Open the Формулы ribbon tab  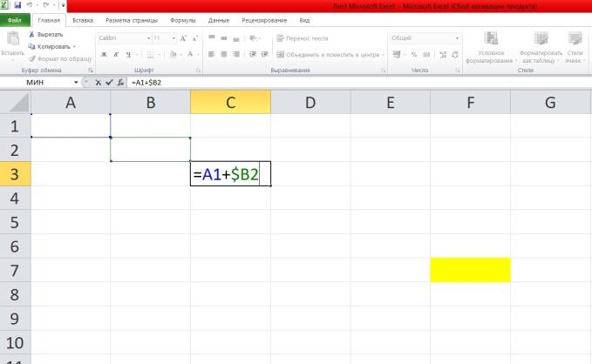point(183,20)
